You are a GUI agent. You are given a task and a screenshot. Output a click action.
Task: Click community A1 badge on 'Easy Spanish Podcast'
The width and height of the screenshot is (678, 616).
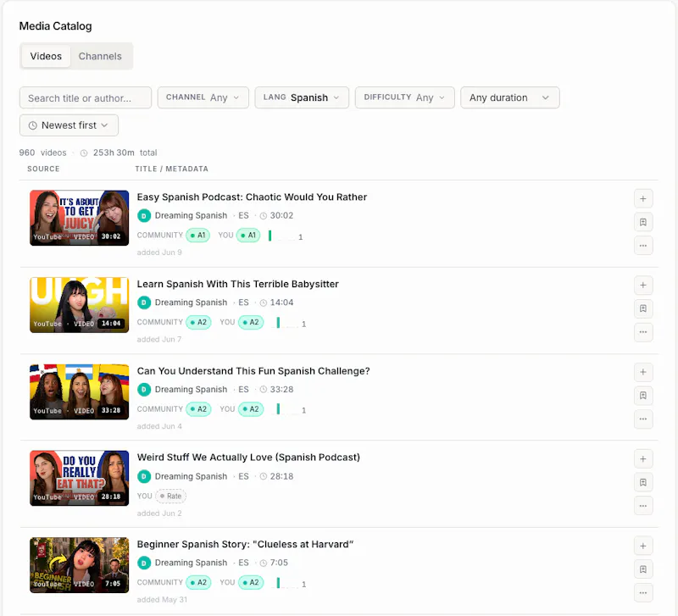click(x=197, y=236)
